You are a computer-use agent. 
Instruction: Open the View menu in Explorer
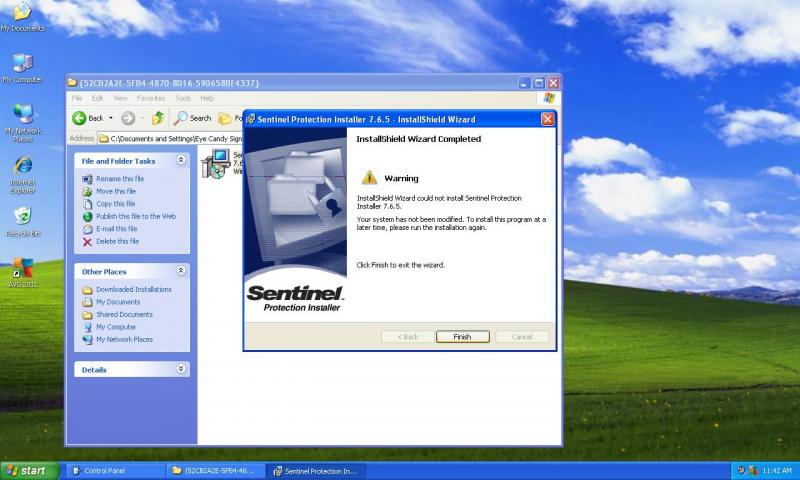click(x=120, y=98)
